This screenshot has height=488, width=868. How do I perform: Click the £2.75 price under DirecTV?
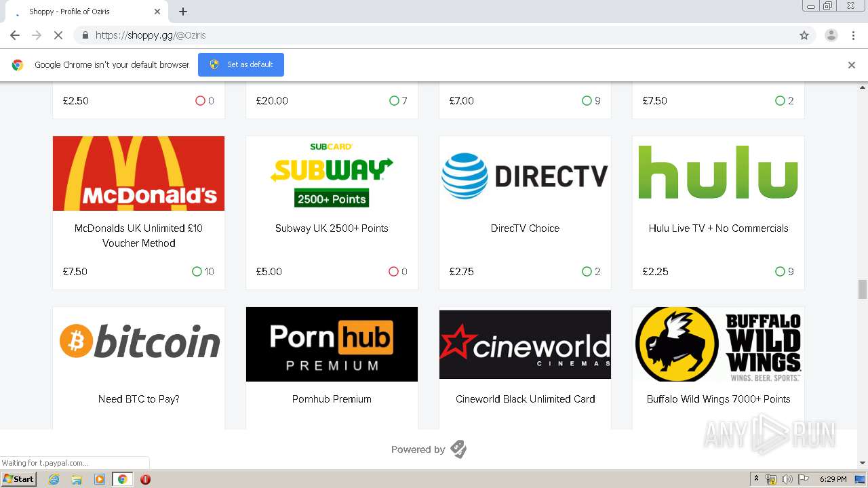coord(462,272)
